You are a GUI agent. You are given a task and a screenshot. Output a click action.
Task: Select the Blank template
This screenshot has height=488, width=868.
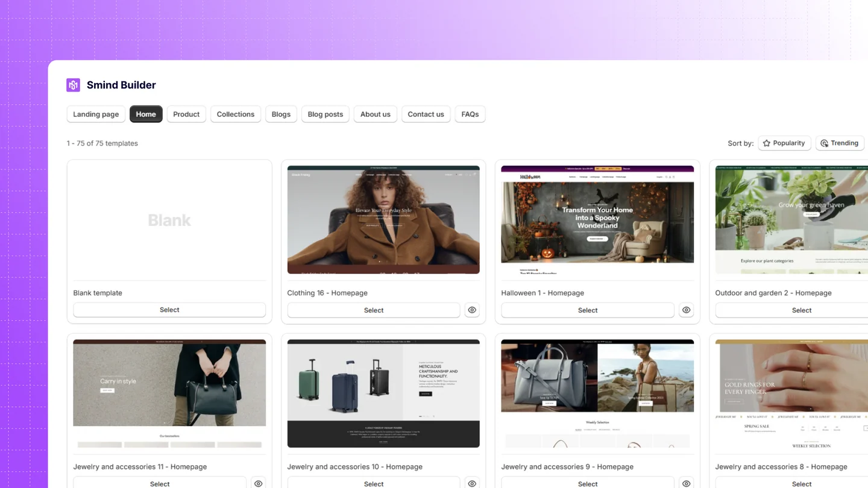[x=169, y=310]
